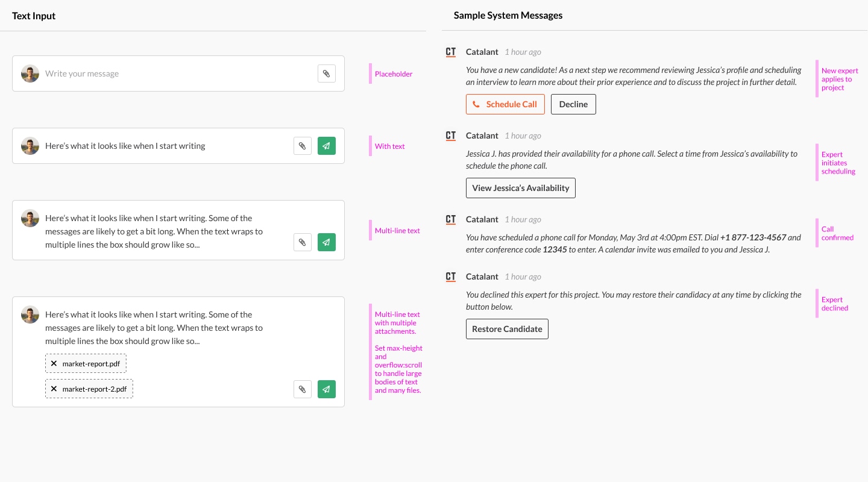
Task: Remove the market-report.pdf attachment
Action: click(x=54, y=363)
